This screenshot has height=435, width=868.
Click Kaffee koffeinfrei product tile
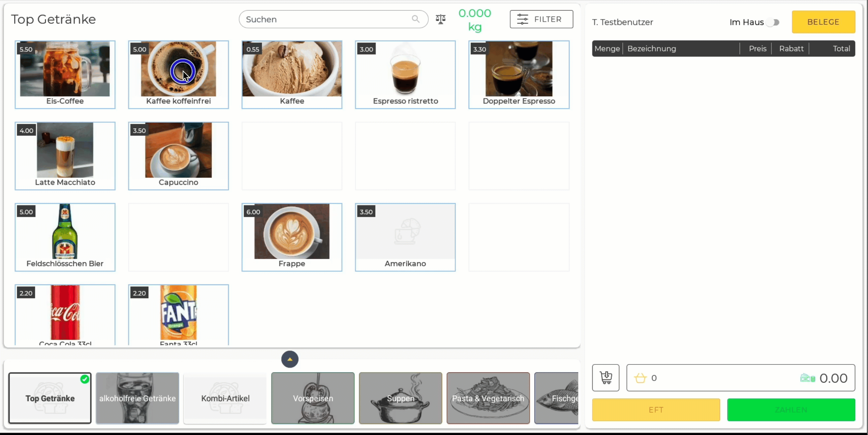[x=178, y=74]
